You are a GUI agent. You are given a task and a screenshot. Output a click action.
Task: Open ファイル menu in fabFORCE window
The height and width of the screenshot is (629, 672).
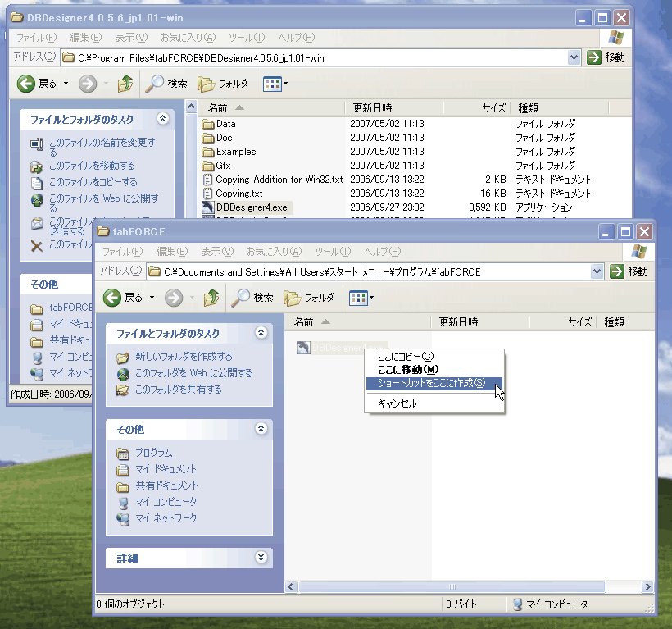click(x=122, y=252)
